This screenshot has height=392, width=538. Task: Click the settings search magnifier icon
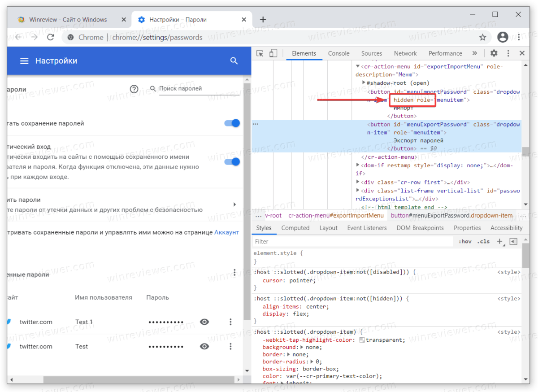pos(234,61)
